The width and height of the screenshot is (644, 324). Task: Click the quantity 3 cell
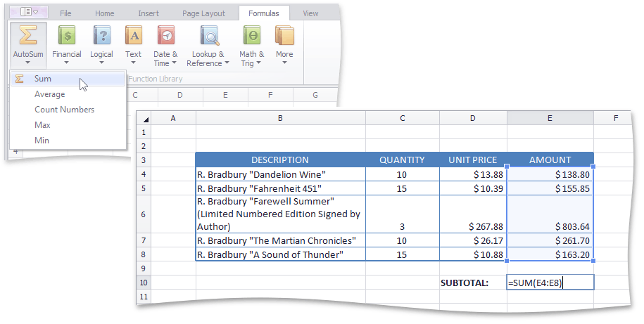click(402, 214)
